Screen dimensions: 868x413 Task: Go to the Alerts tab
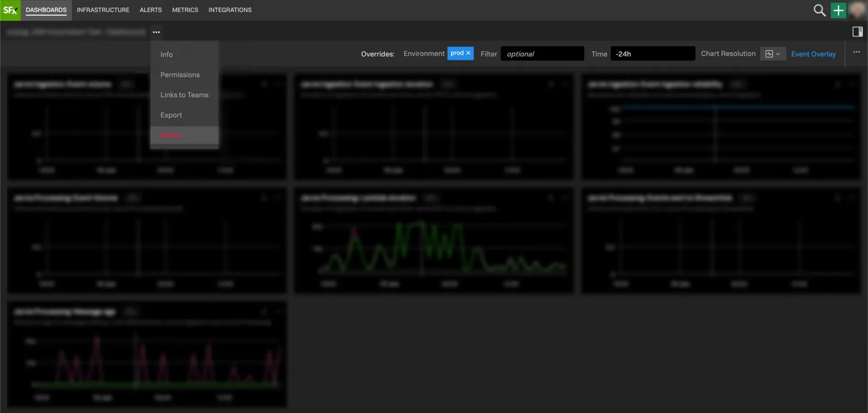tap(151, 10)
